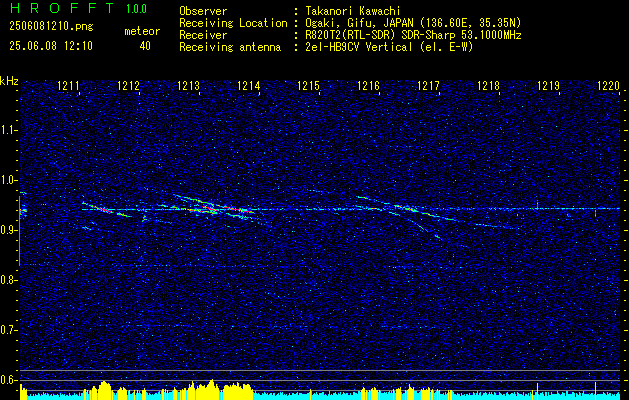Click the 1211 time marker
Viewport: 629px width, 400px height.
[69, 85]
